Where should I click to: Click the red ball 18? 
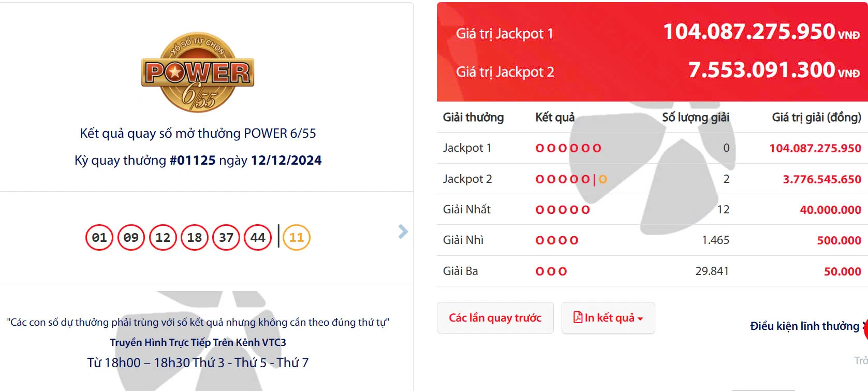(x=194, y=237)
